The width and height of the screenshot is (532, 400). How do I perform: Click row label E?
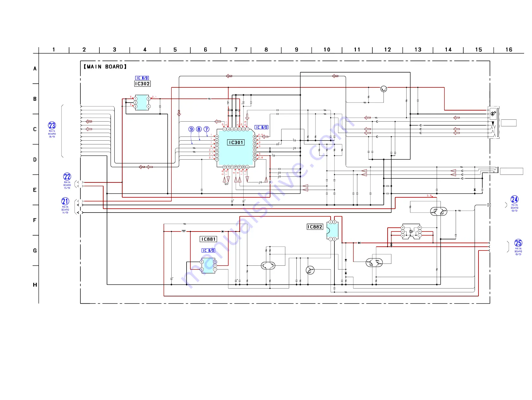(x=35, y=190)
